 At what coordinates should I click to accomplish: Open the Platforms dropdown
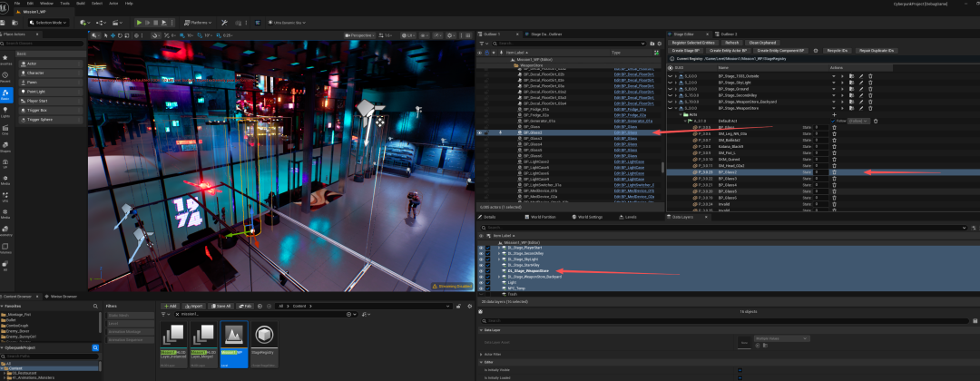click(198, 23)
